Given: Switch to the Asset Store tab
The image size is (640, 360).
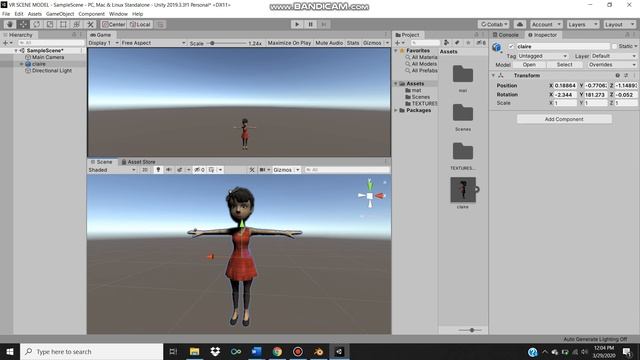Looking at the screenshot, I should pos(138,162).
